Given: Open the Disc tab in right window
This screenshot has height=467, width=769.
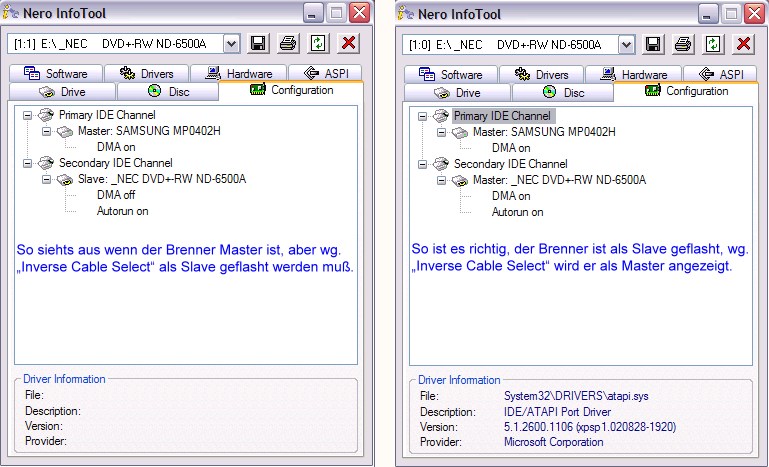Looking at the screenshot, I should pyautogui.click(x=563, y=93).
